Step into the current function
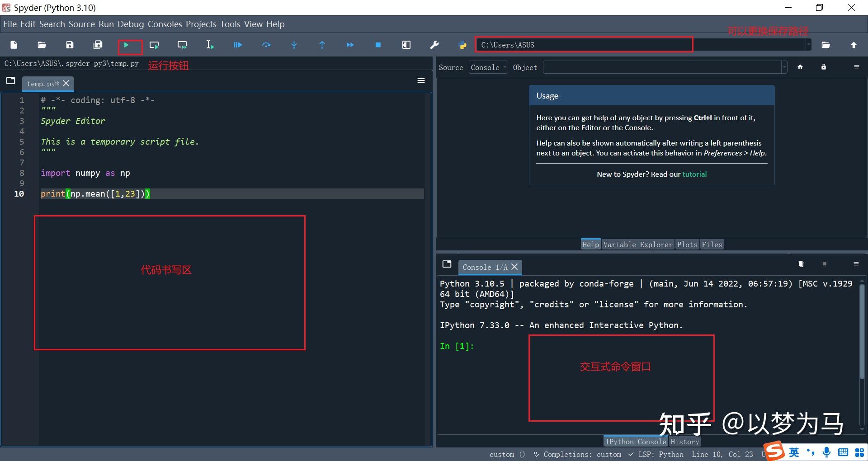Screen dimensions: 868x461 [x=294, y=45]
